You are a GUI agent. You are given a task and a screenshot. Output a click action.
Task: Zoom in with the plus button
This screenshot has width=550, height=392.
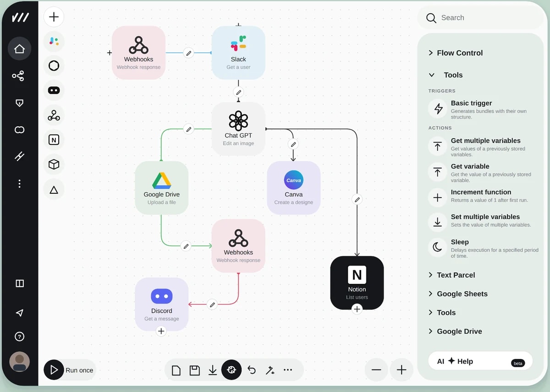401,370
